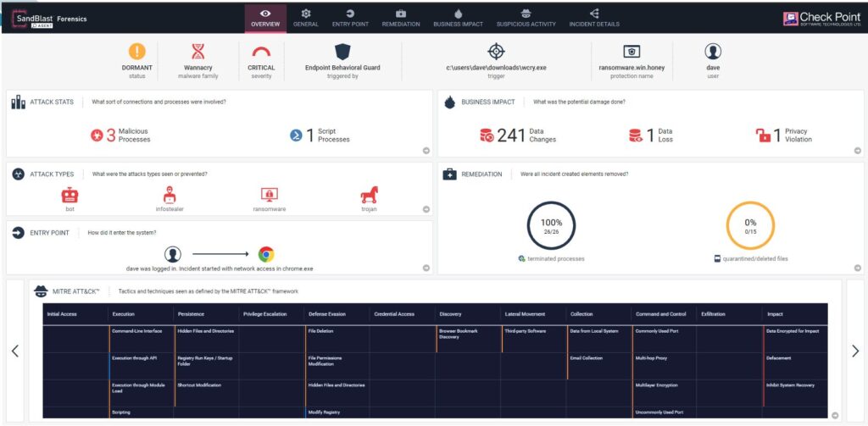This screenshot has height=426, width=868.
Task: Select the Command-Line Interface technique cell
Action: tap(141, 339)
